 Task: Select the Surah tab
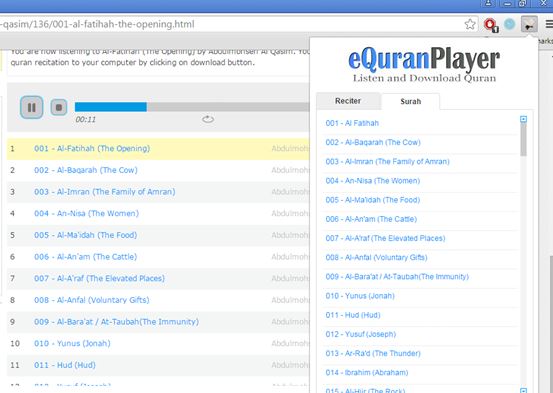411,101
